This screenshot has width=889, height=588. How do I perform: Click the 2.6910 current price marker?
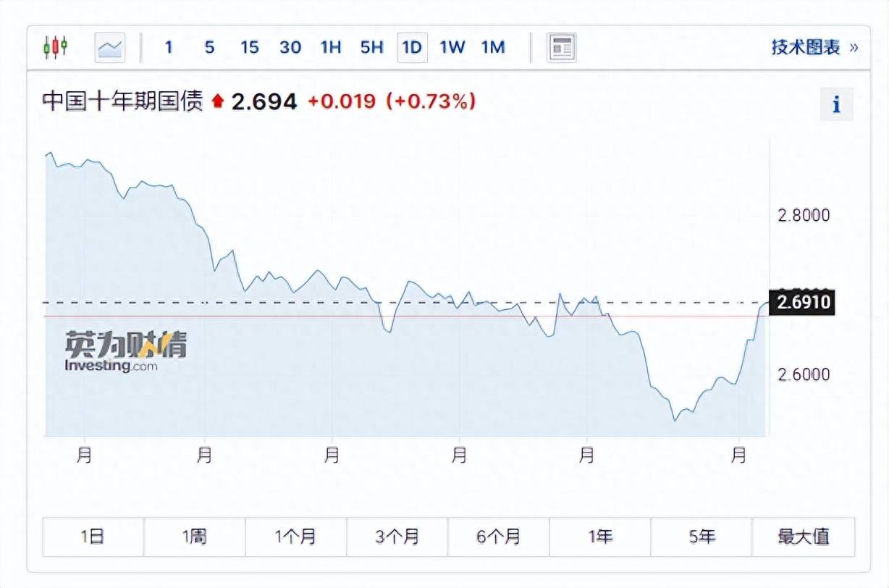click(802, 302)
